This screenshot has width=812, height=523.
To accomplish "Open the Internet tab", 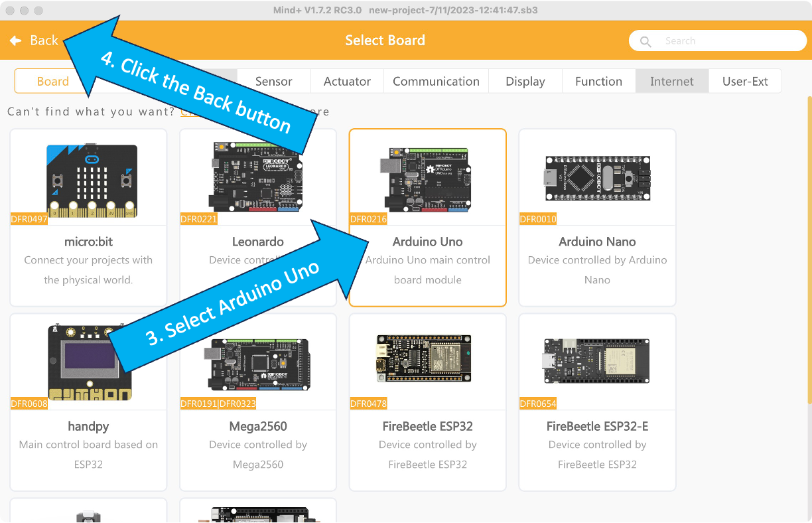I will [x=671, y=82].
